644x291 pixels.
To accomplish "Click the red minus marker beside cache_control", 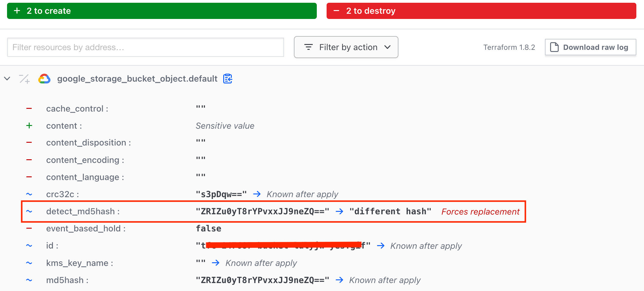I will click(29, 108).
